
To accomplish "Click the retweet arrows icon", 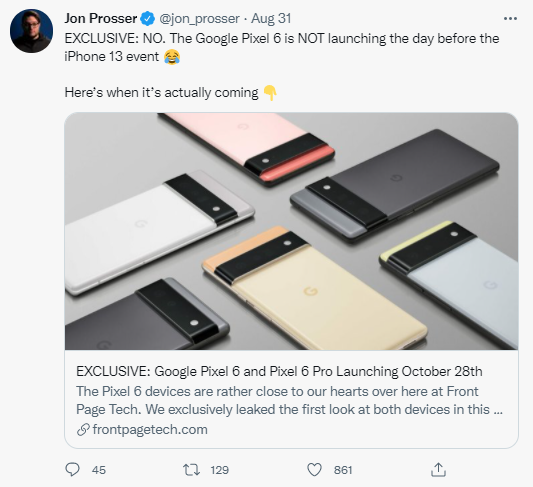I will (x=191, y=470).
